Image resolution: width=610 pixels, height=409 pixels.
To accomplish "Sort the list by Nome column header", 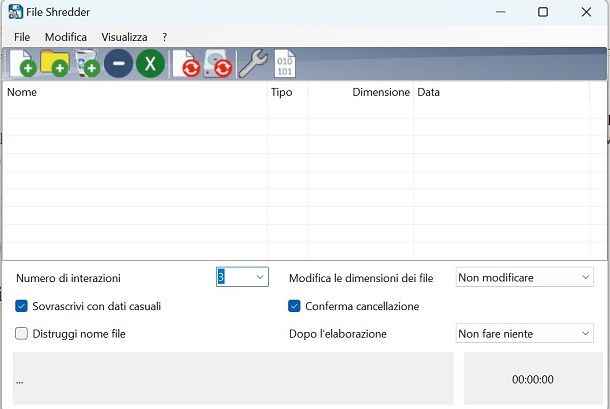I will [135, 92].
